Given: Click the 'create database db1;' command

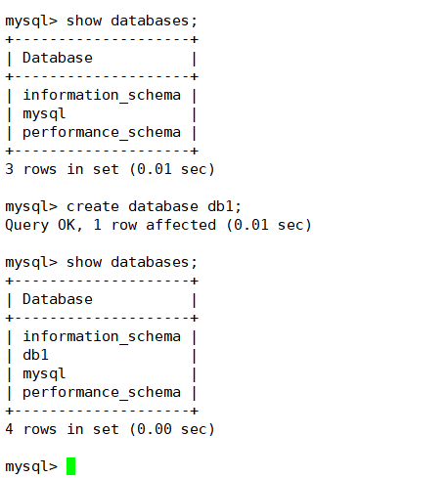Looking at the screenshot, I should [x=154, y=207].
